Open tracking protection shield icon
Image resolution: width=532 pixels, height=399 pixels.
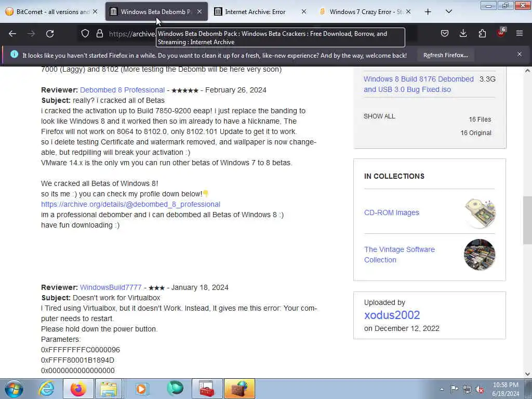85,34
